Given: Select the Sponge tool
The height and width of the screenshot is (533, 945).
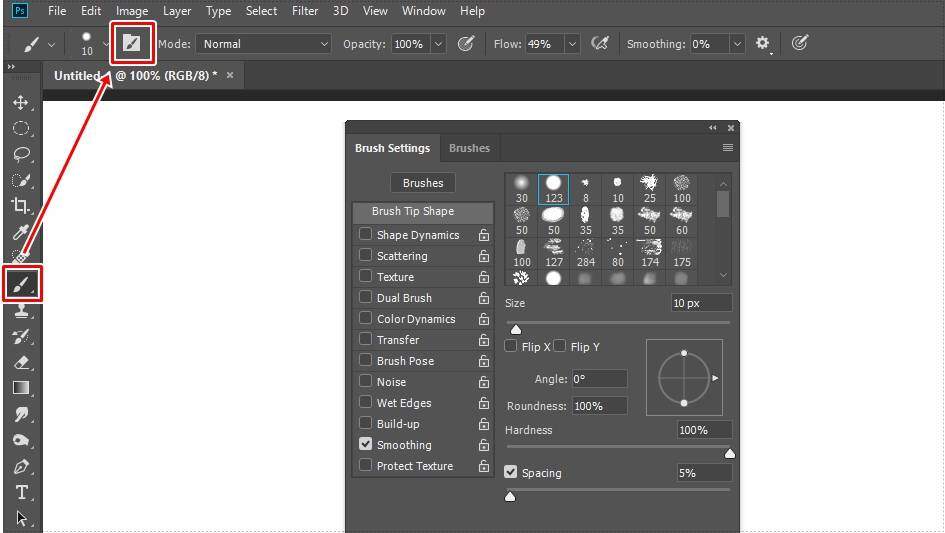Looking at the screenshot, I should (x=21, y=440).
